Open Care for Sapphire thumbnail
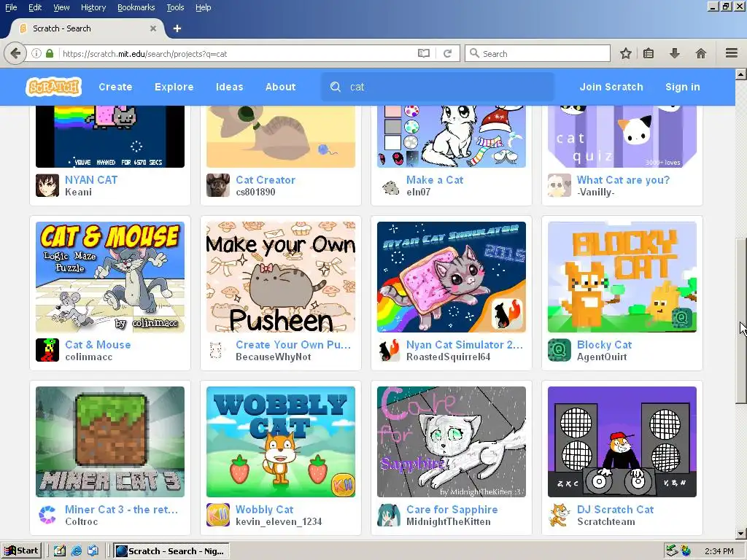 [451, 442]
